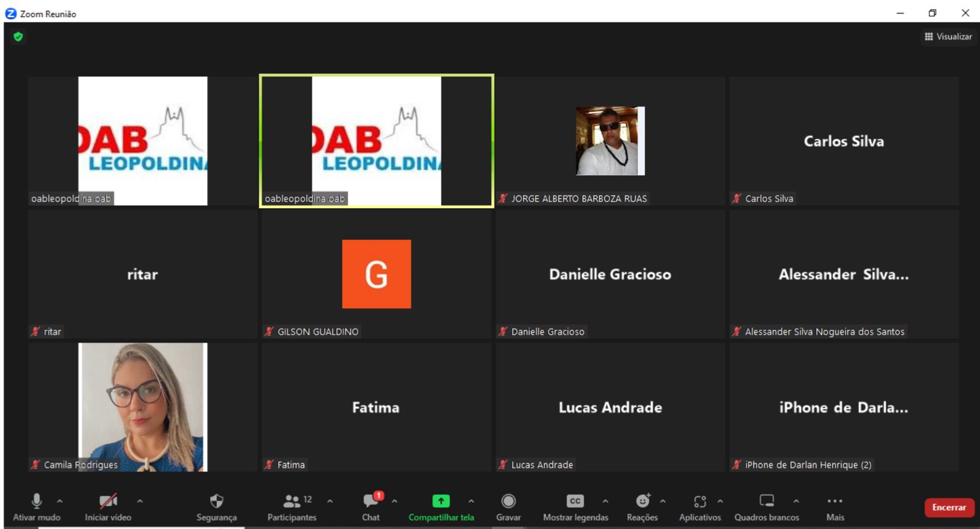The height and width of the screenshot is (529, 980).
Task: Click the Alessander Silva Nogueira dos Santos label
Action: pos(824,331)
